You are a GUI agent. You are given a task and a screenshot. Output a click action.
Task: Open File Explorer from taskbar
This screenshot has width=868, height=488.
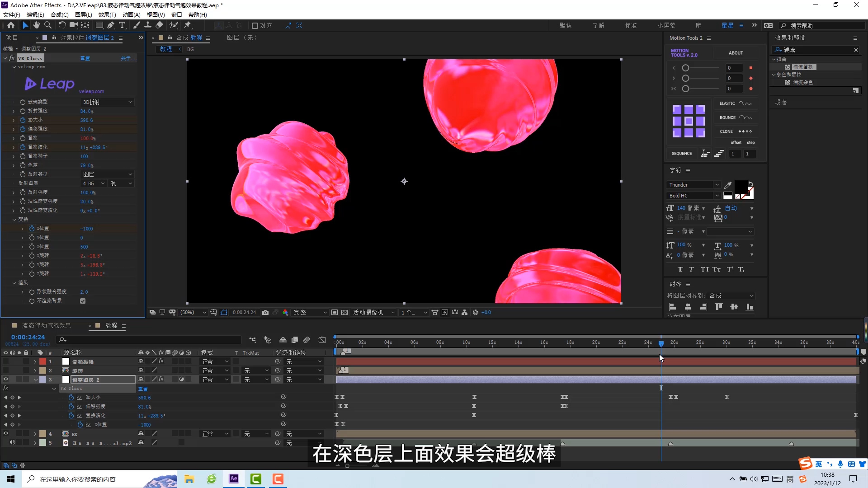(189, 479)
